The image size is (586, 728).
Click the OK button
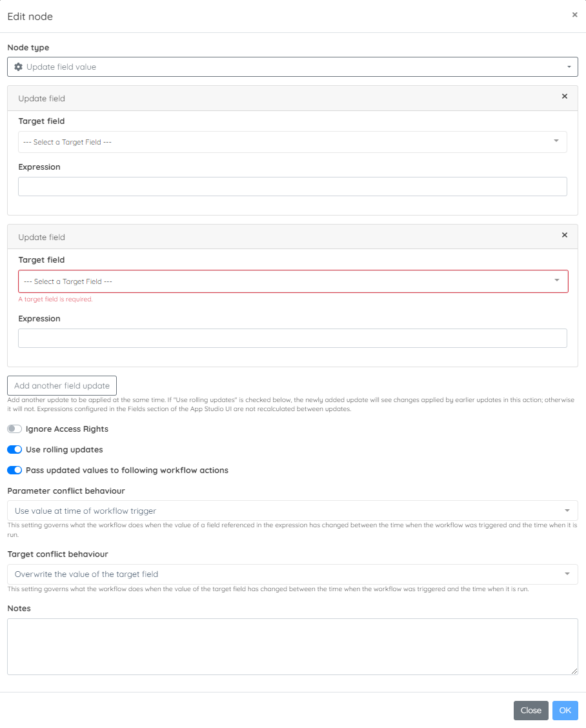(565, 711)
